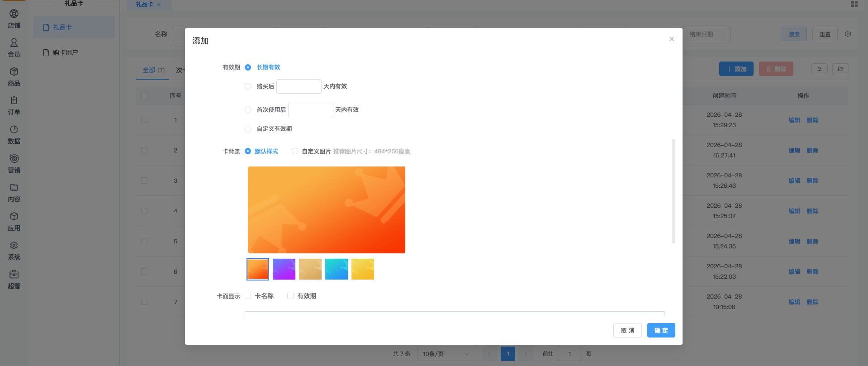
Task: Click the 购买后 days input field
Action: 299,86
